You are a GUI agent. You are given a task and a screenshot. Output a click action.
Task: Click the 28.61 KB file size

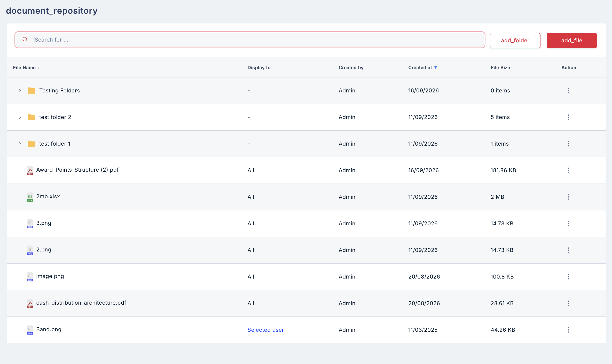click(502, 303)
